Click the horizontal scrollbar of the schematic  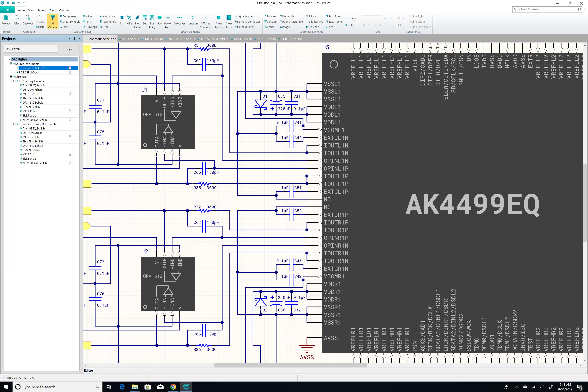[x=290, y=365]
